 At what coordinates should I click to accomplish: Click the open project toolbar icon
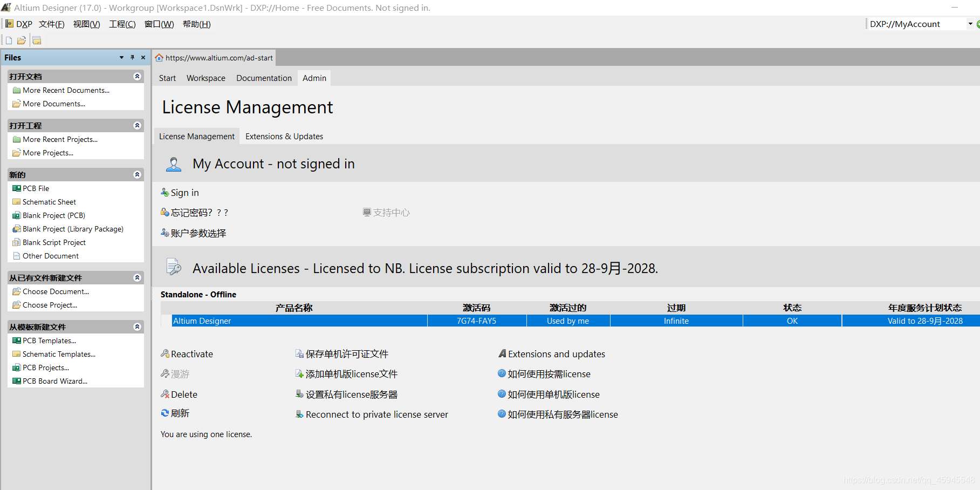(37, 40)
